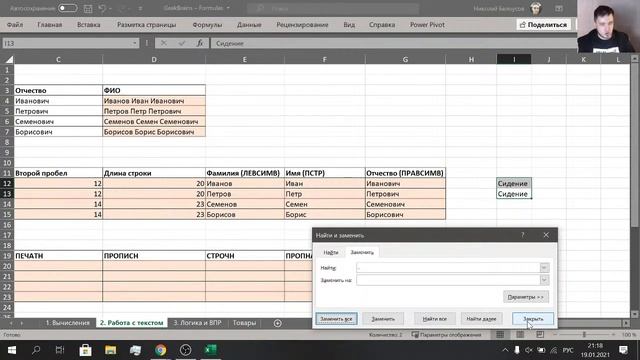Open the 3. Логика и ВПР sheet tab
Image resolution: width=640 pixels, height=360 pixels.
(x=197, y=323)
